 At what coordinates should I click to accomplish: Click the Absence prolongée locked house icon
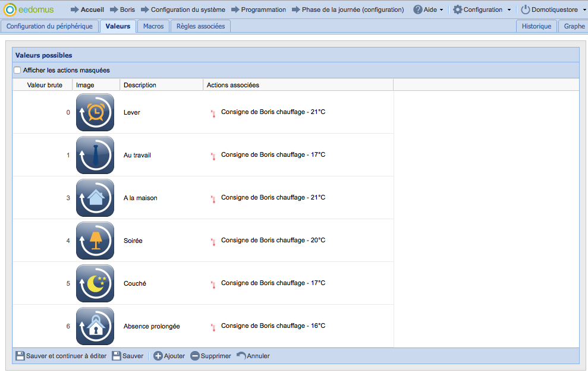tap(95, 326)
